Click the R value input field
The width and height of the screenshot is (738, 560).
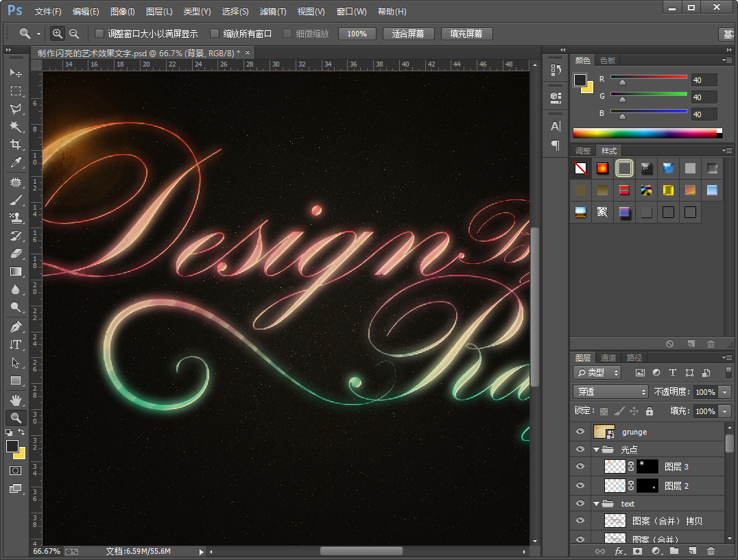click(x=703, y=80)
